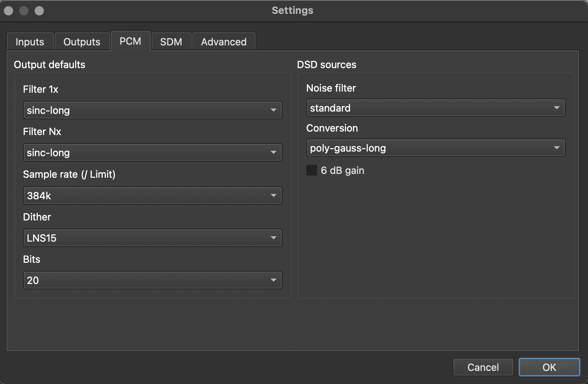
Task: Choose a Dither option from dropdown
Action: point(152,238)
